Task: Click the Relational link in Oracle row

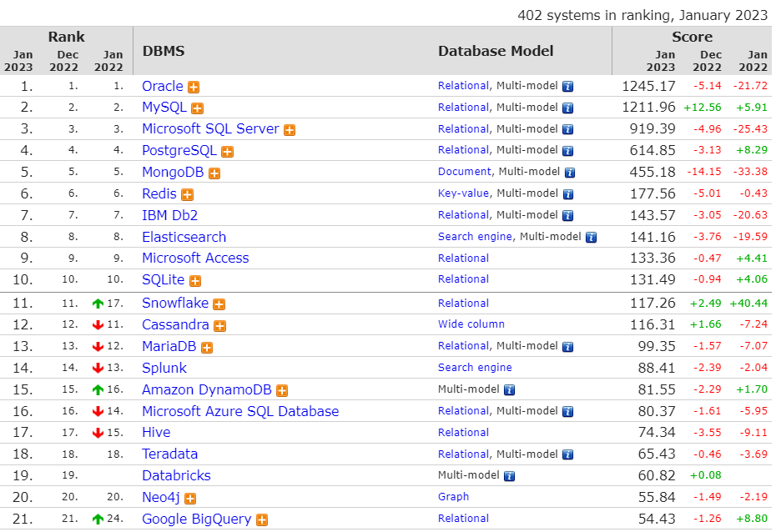Action: 464,86
